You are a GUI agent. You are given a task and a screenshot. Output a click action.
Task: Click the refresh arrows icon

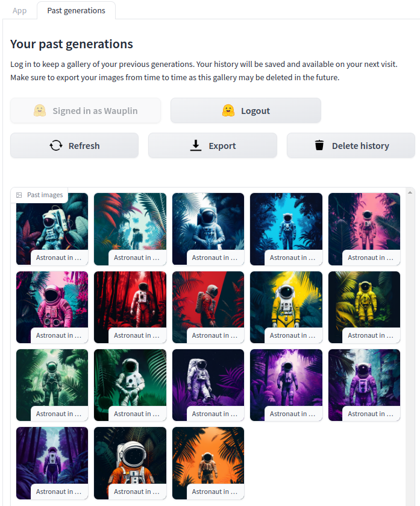(56, 145)
